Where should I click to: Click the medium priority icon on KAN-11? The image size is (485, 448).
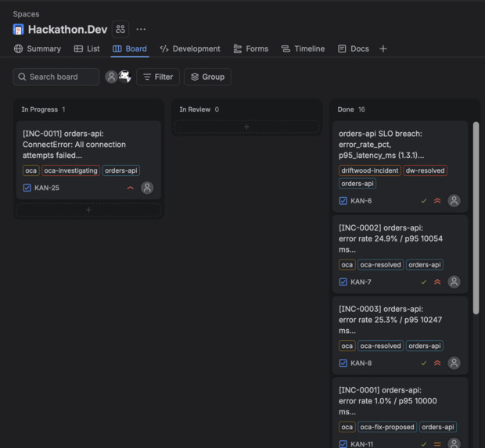point(437,444)
